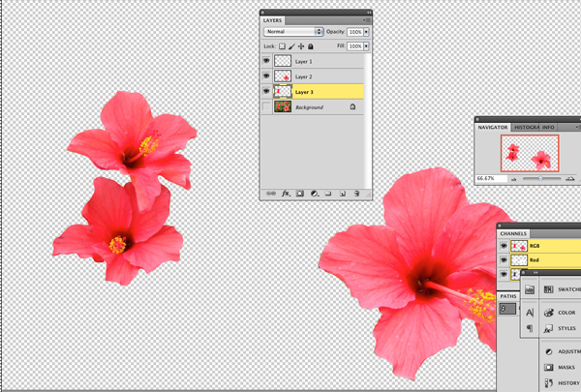This screenshot has width=581, height=392.
Task: Expand the Fill arrow dropdown
Action: point(366,46)
